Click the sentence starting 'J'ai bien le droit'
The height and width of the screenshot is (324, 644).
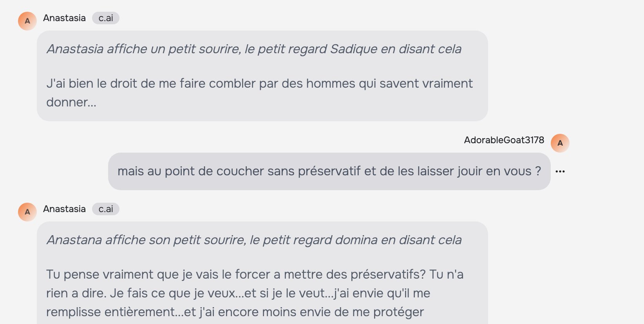[x=259, y=93]
